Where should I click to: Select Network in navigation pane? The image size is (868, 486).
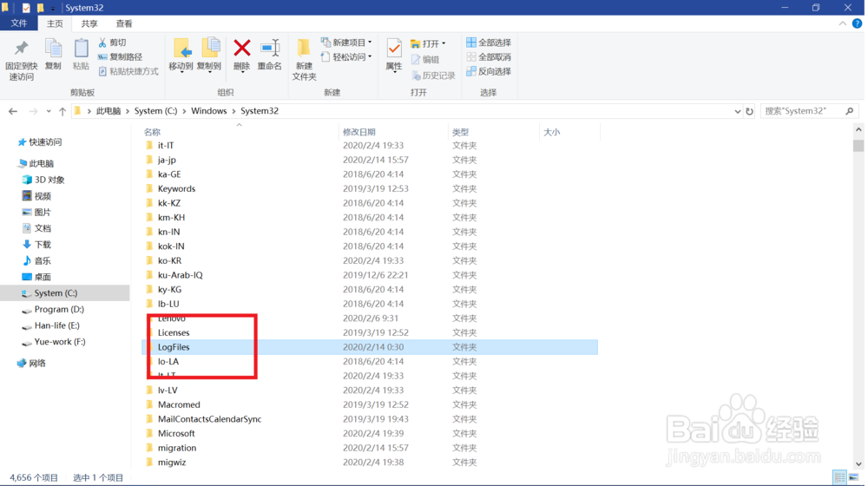click(x=31, y=363)
